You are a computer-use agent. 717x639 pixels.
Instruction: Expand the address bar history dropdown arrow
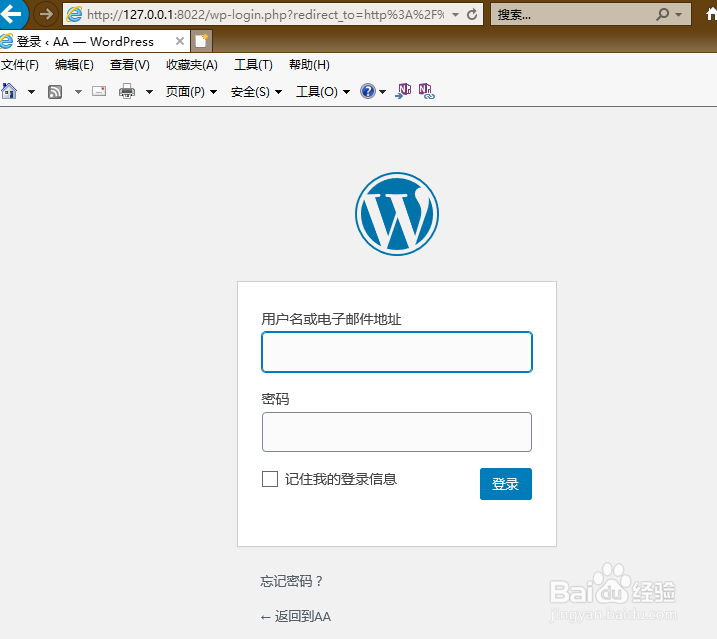(455, 15)
